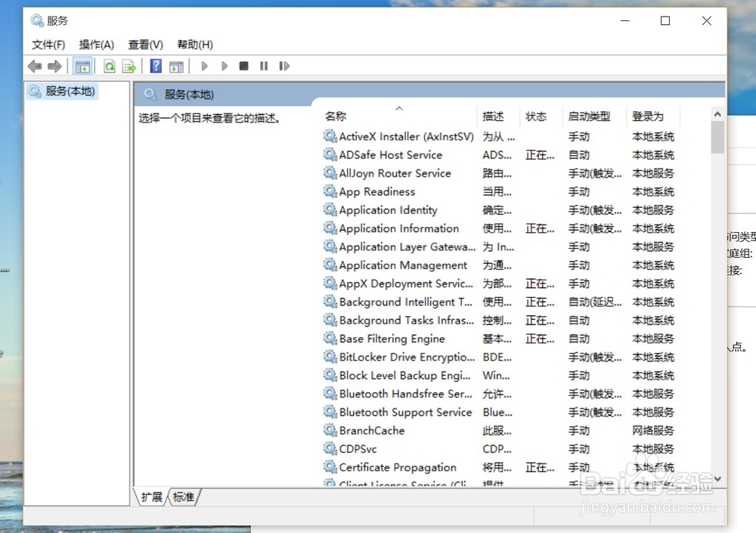Open the 查看(V) menu

(x=145, y=45)
